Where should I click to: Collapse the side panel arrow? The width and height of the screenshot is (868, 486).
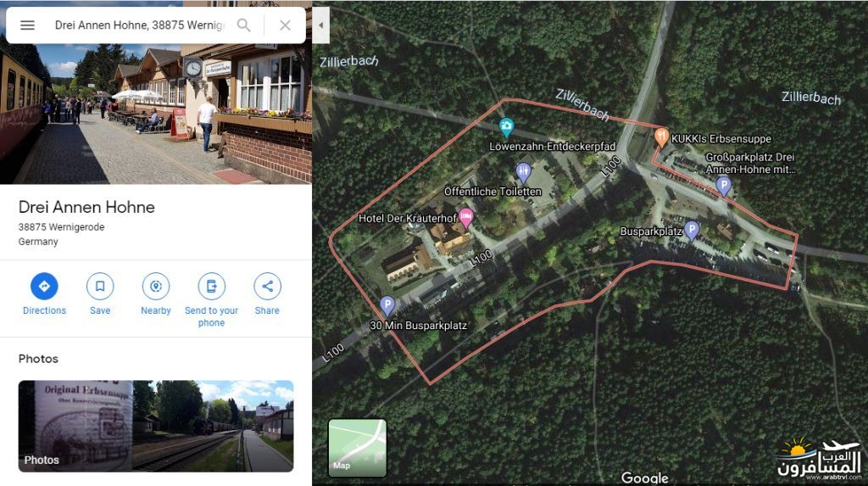click(x=321, y=25)
